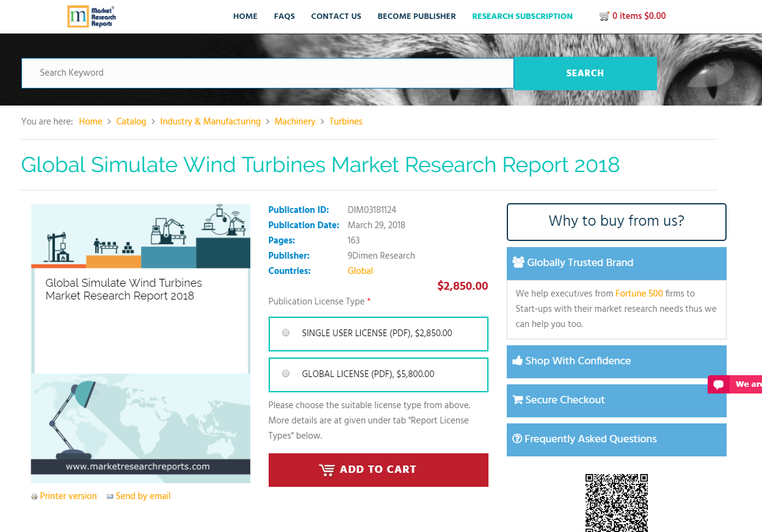Click the printer icon beside Printer version
762x532 pixels.
coord(34,496)
